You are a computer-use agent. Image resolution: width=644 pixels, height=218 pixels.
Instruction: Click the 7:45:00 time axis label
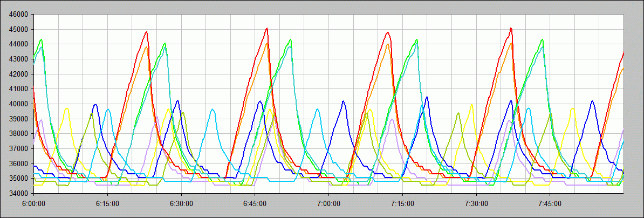[550, 203]
